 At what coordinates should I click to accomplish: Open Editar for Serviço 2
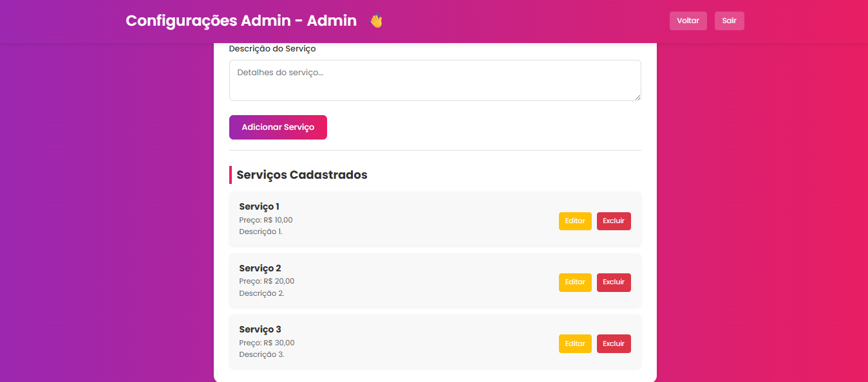[x=574, y=282]
